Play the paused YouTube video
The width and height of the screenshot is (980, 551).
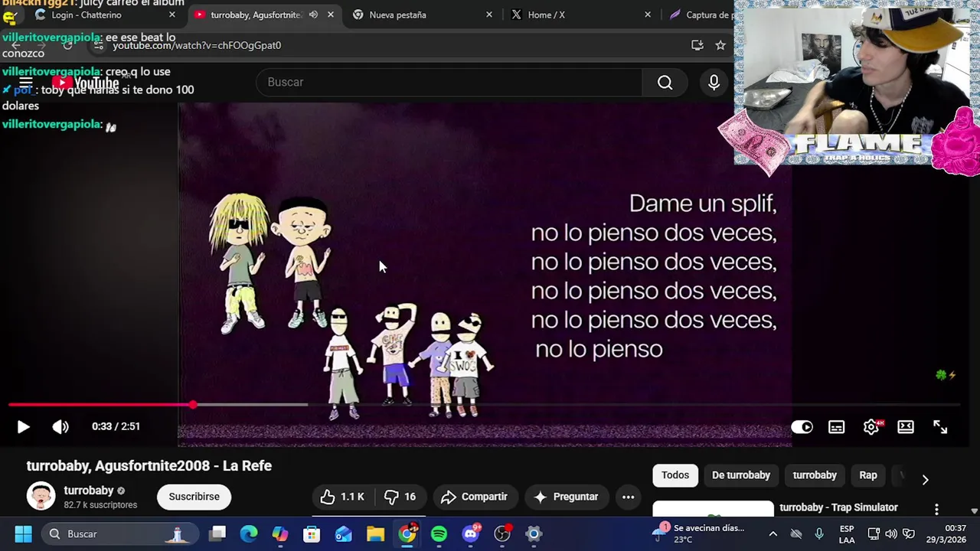click(x=23, y=427)
